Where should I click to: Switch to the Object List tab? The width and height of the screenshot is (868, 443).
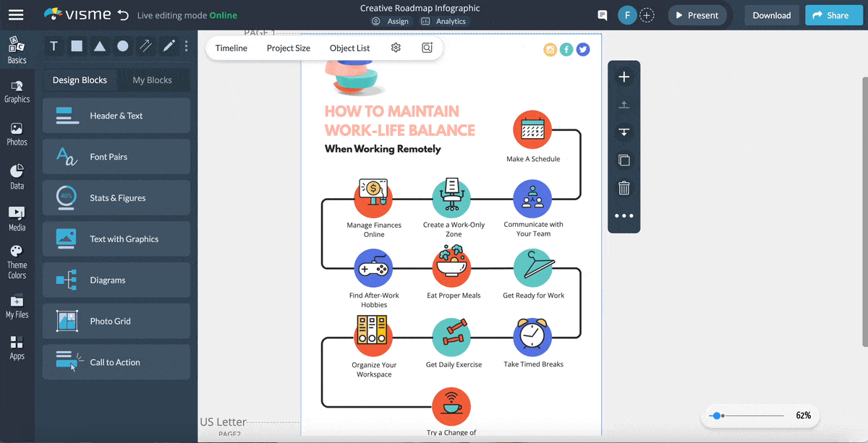tap(349, 48)
